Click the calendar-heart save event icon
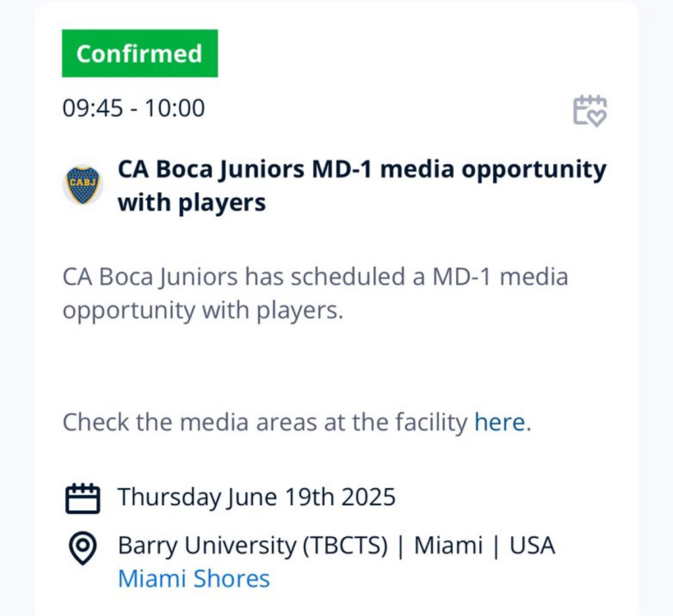This screenshot has height=616, width=673. (x=590, y=111)
